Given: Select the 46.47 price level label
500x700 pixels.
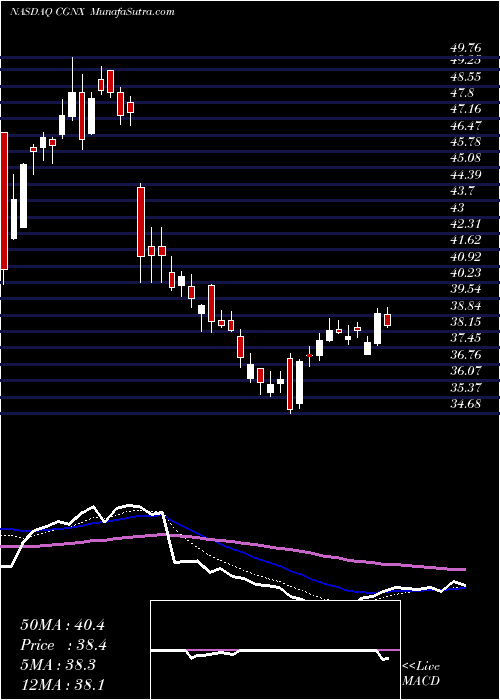Looking at the screenshot, I should coord(465,126).
